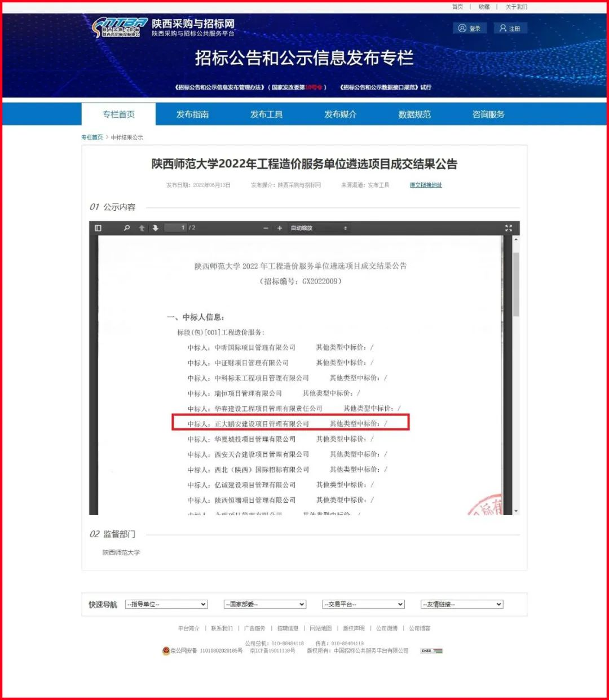Click the PDF page number field
The image size is (609, 700).
pos(176,228)
